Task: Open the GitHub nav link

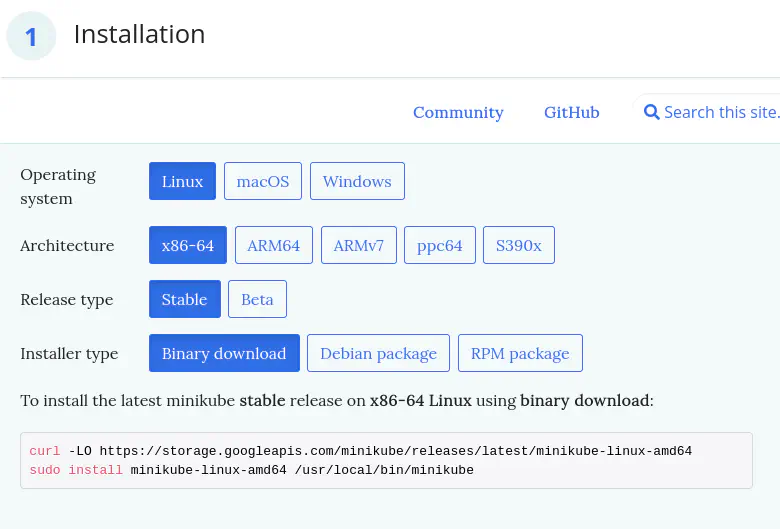Action: point(571,112)
